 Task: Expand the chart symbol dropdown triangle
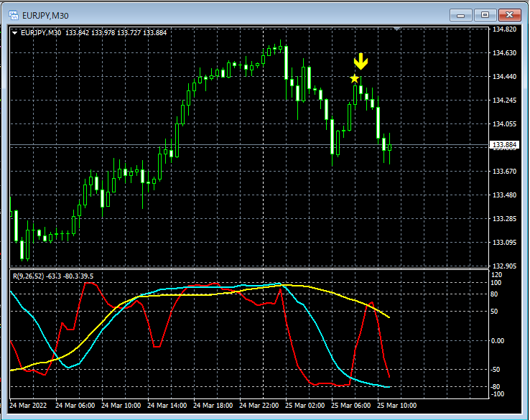click(x=15, y=33)
